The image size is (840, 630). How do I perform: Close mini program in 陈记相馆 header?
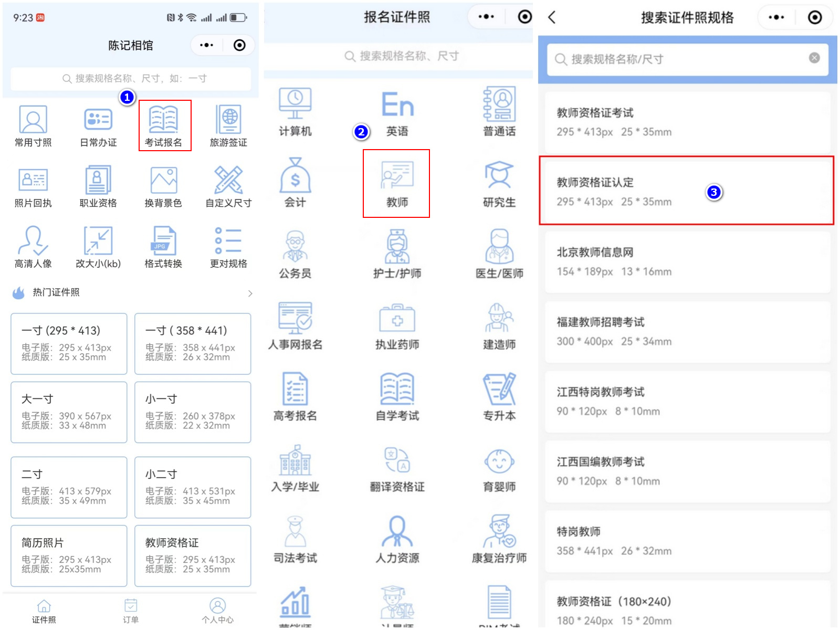pyautogui.click(x=239, y=45)
